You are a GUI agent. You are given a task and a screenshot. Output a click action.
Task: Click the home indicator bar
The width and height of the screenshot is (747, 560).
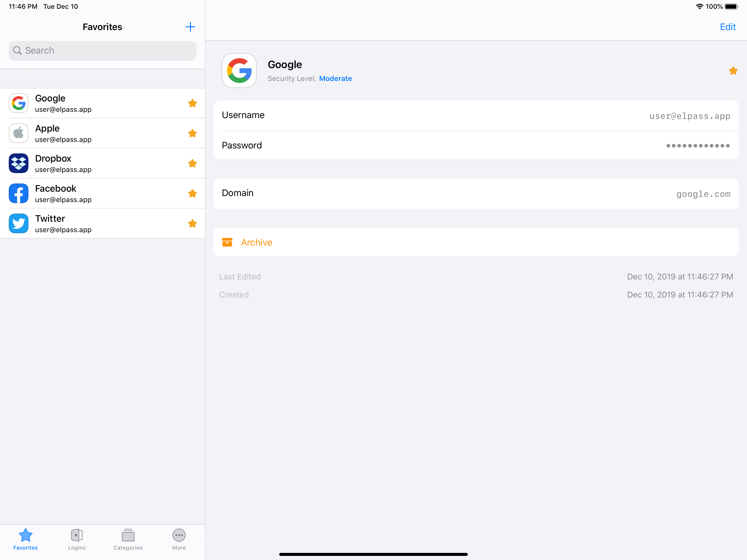373,554
